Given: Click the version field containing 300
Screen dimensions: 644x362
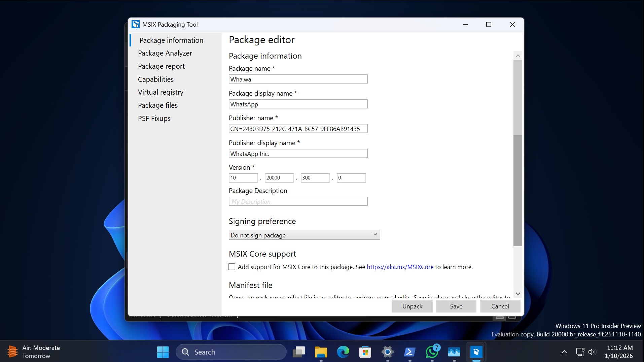Looking at the screenshot, I should (315, 178).
